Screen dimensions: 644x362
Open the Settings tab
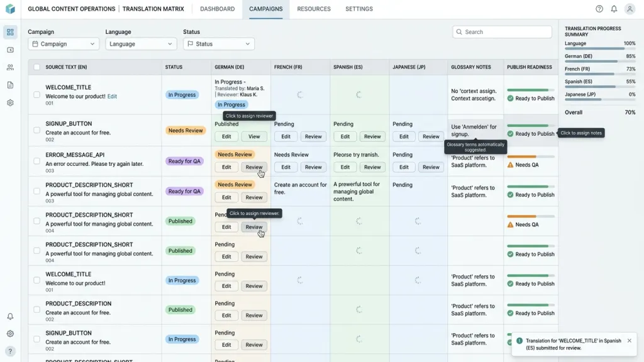coord(359,9)
